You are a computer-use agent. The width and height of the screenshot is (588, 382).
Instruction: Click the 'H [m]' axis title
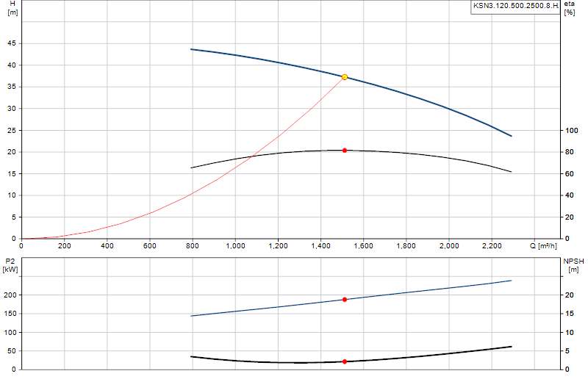point(12,8)
